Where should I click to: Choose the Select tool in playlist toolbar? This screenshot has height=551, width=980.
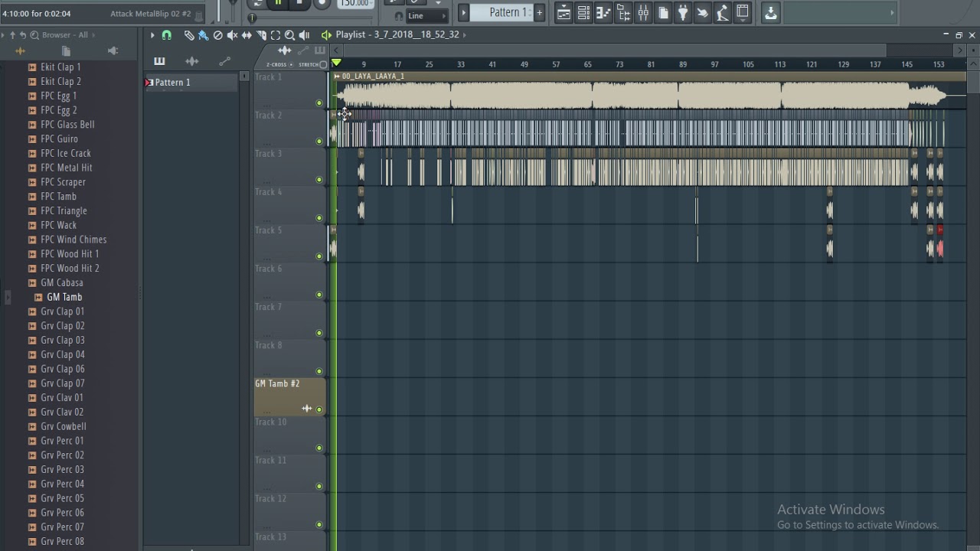[276, 34]
